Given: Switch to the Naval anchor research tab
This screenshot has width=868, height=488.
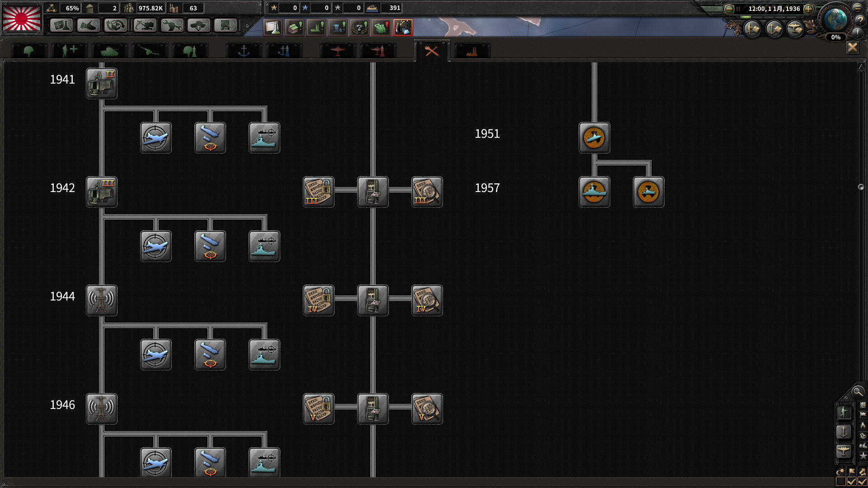Looking at the screenshot, I should coord(244,51).
